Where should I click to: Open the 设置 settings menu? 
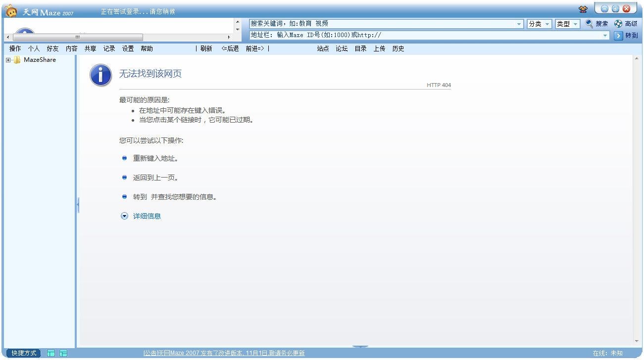tap(128, 48)
